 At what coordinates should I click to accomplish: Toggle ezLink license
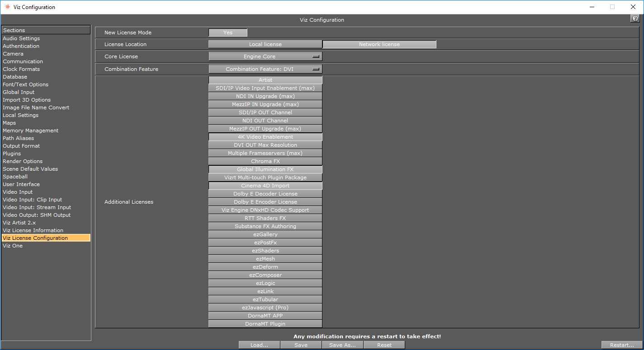click(265, 291)
